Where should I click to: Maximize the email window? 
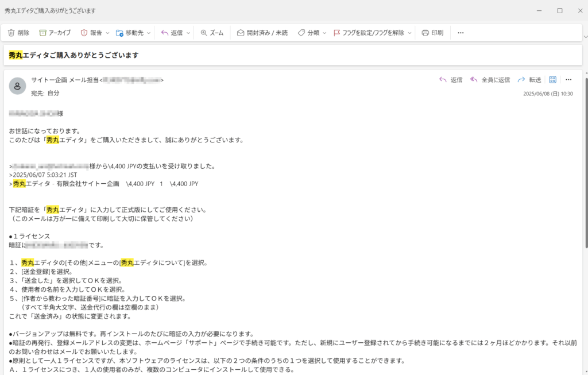(560, 10)
